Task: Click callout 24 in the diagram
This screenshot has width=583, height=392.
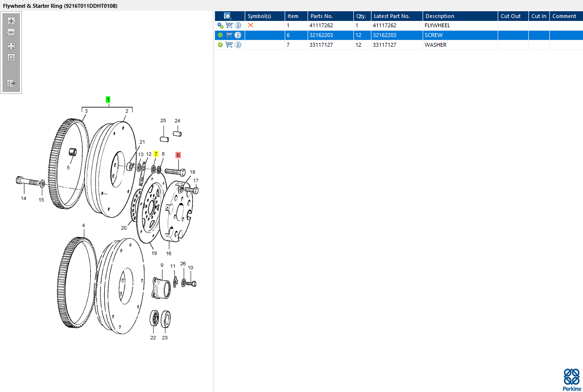Action: pos(177,121)
